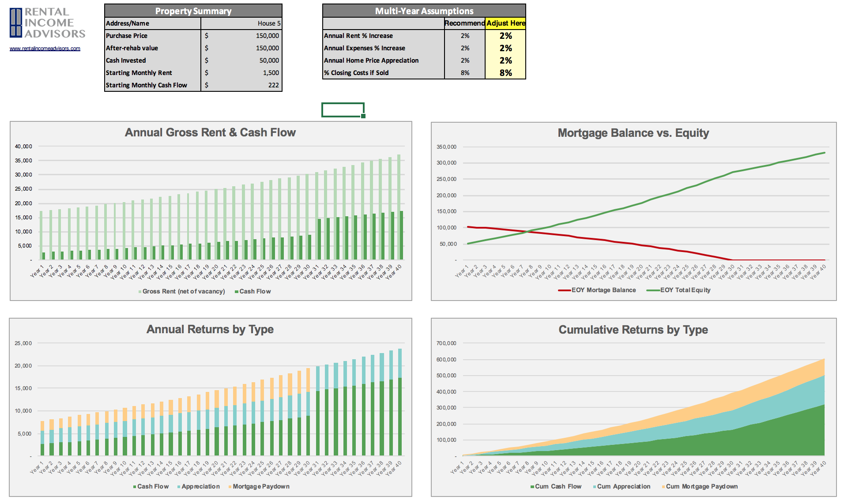Click the 'Cash Flow' legend entry in Gross Rent chart

252,291
